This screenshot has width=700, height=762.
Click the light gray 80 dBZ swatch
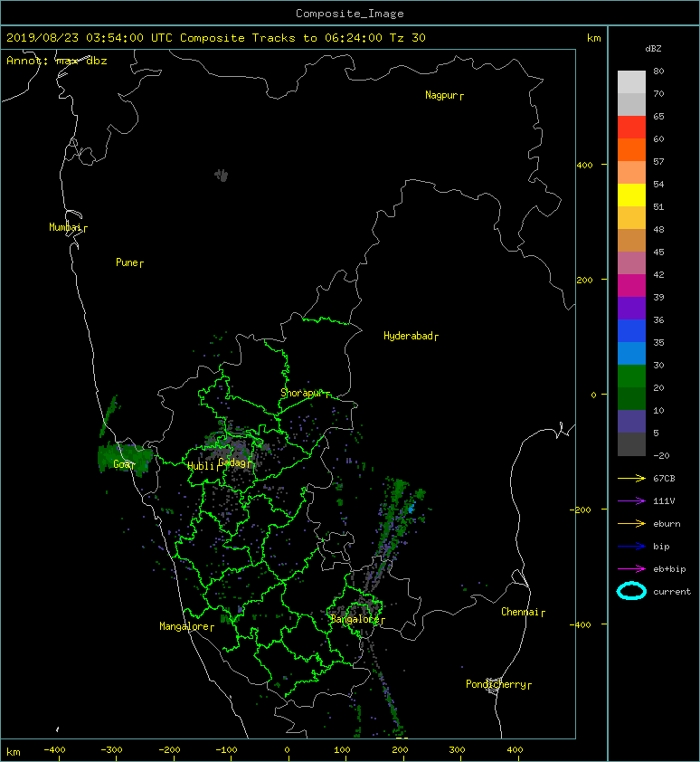(x=631, y=82)
